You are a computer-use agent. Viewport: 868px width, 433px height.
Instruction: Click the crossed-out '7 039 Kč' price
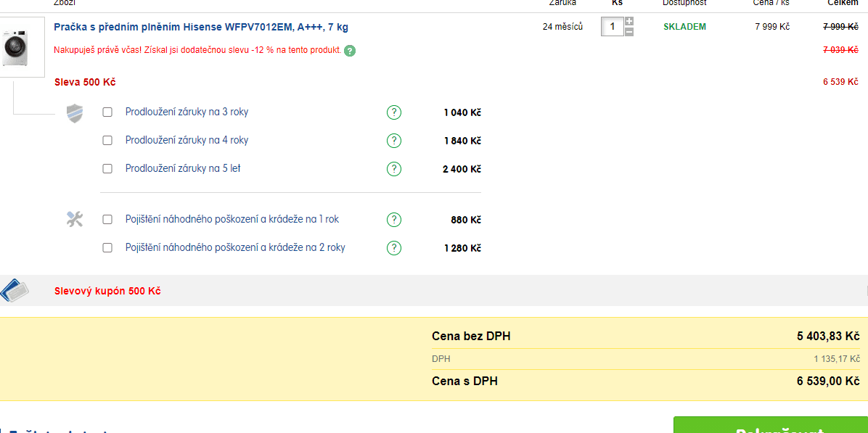tap(840, 50)
